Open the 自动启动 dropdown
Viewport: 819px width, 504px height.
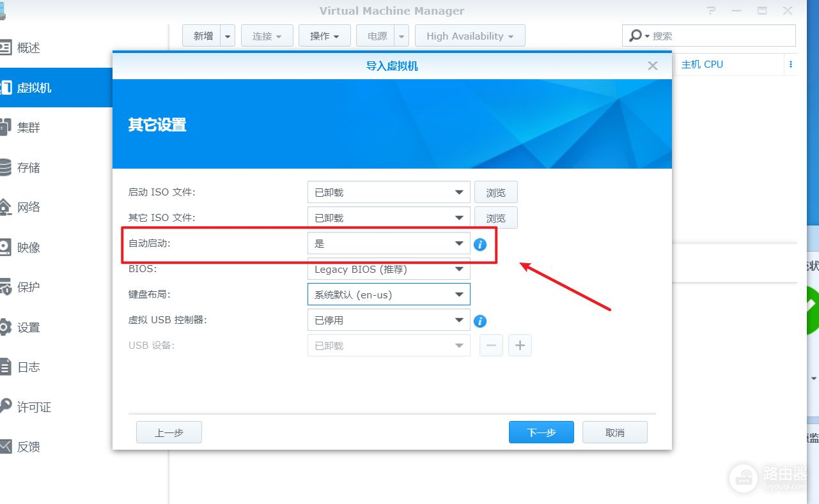click(389, 243)
